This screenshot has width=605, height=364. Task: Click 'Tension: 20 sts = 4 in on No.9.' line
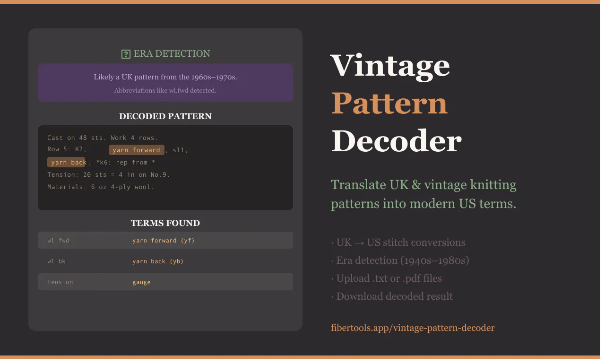tap(108, 174)
